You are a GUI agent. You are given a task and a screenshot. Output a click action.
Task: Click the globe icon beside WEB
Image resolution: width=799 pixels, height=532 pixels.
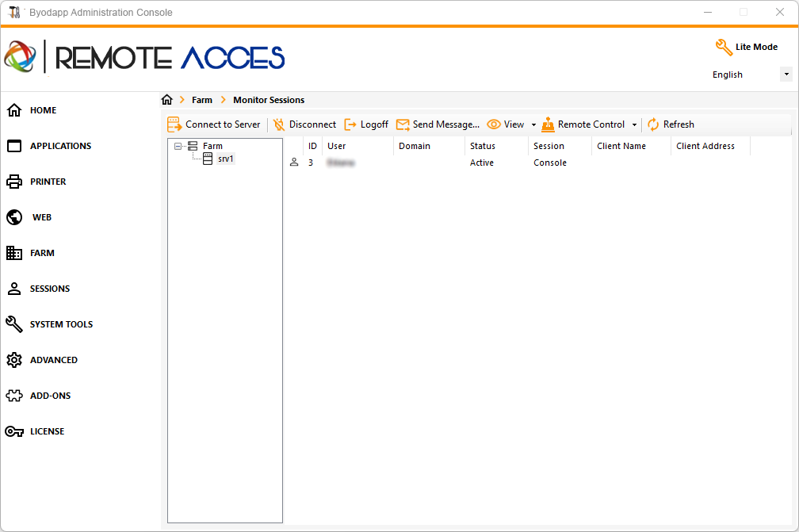[14, 217]
